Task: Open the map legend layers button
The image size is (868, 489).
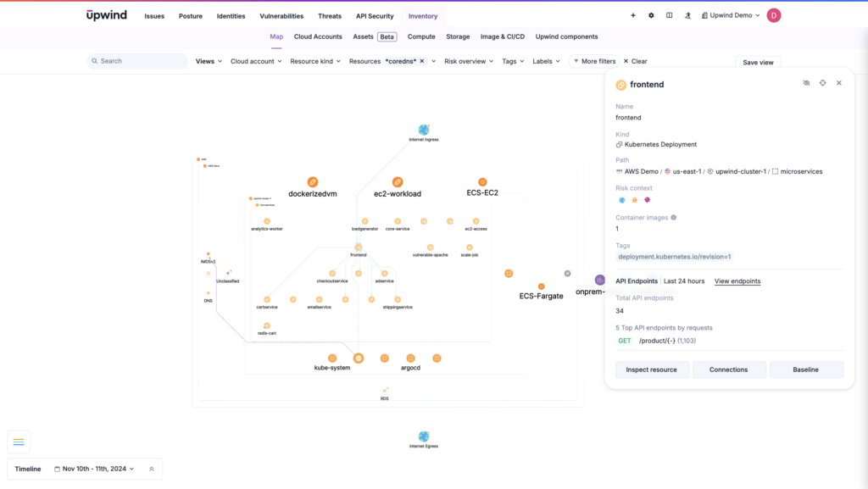Action: coord(19,442)
